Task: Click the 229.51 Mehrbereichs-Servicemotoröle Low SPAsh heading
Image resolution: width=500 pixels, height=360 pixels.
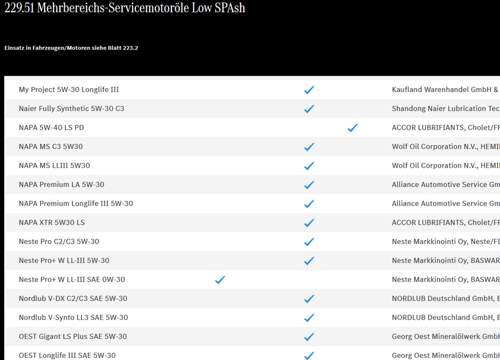Action: 125,8
